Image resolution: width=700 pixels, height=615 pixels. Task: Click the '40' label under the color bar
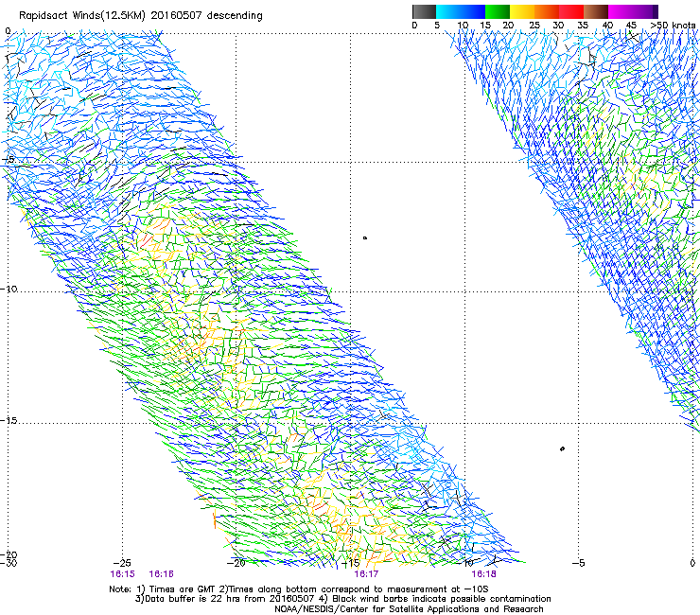pyautogui.click(x=607, y=26)
